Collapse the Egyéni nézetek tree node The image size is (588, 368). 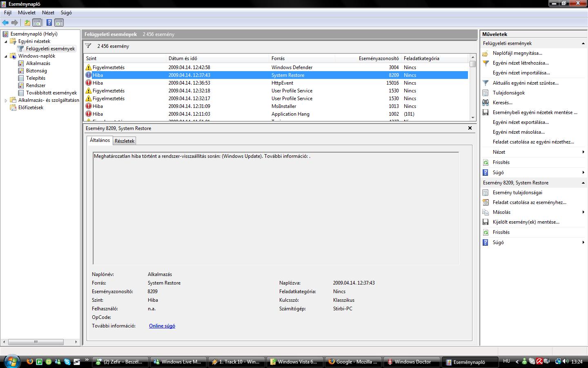[x=6, y=41]
